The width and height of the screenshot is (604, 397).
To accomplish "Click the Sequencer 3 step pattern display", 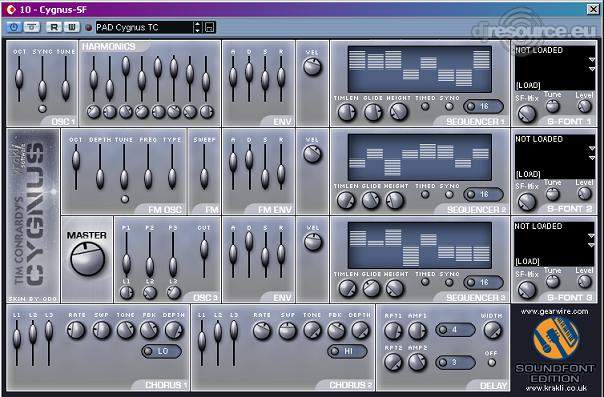I will [x=420, y=245].
